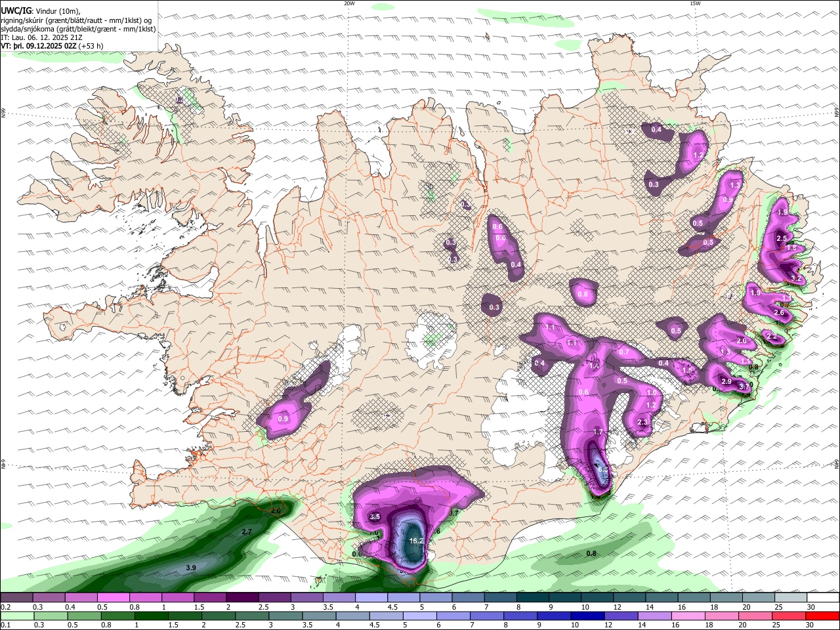
Task: Pick light periwinkle swatch labeled 4, upper legend
Action: (371, 598)
